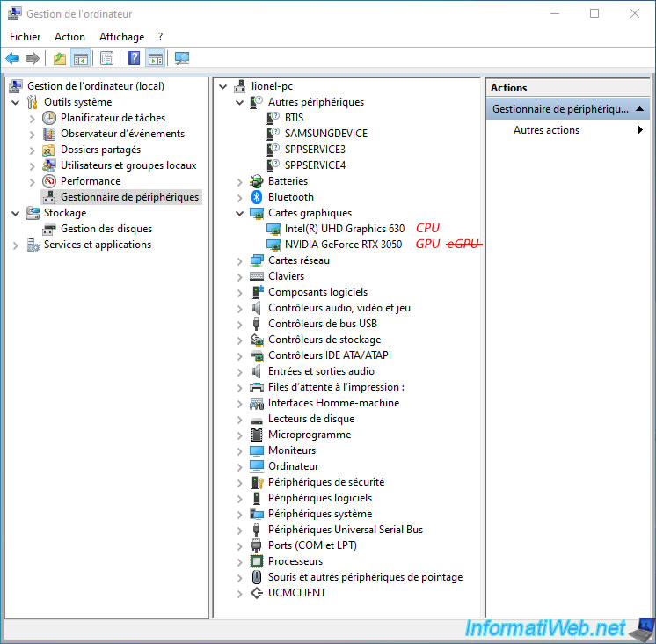This screenshot has height=644, width=656.
Task: Click the Forward arrow toolbar icon
Action: click(x=33, y=58)
